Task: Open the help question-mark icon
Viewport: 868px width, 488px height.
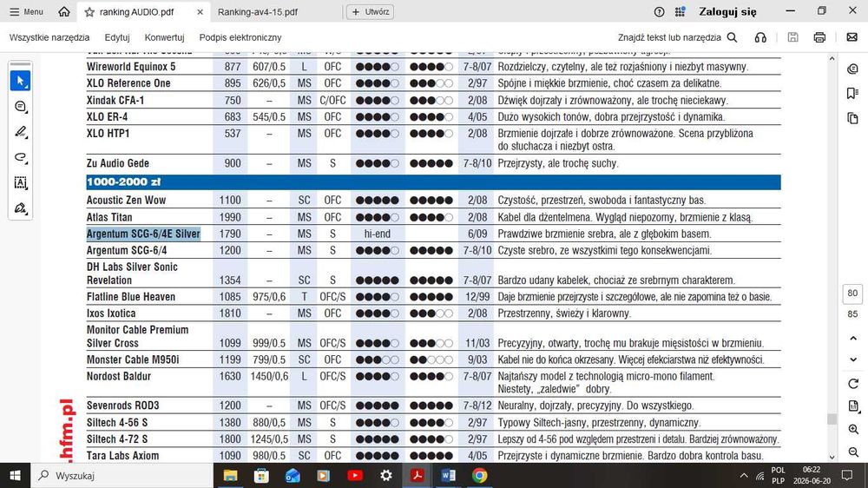Action: click(659, 11)
